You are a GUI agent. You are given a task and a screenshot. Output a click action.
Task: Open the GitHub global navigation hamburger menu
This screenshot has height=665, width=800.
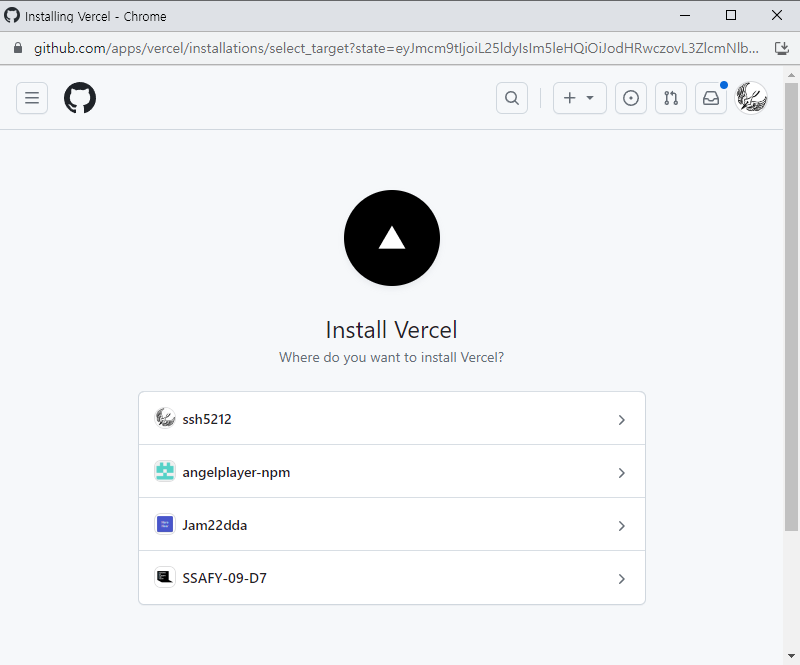tap(31, 97)
